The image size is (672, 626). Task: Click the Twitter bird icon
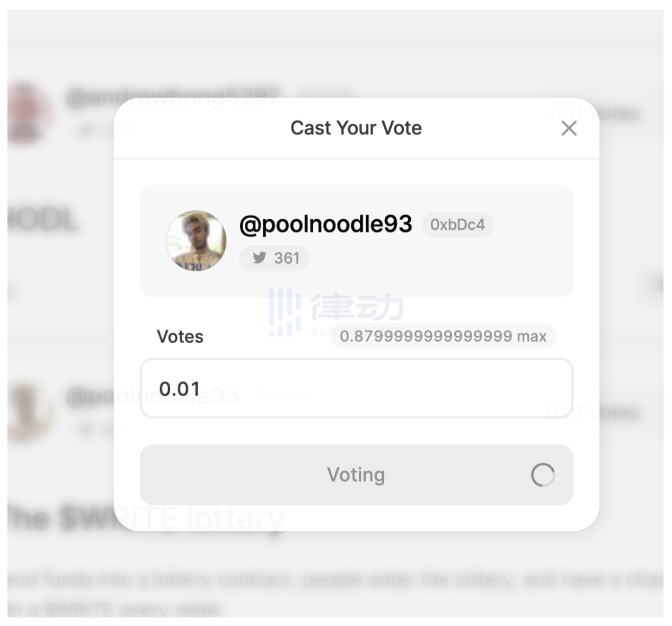coord(259,258)
